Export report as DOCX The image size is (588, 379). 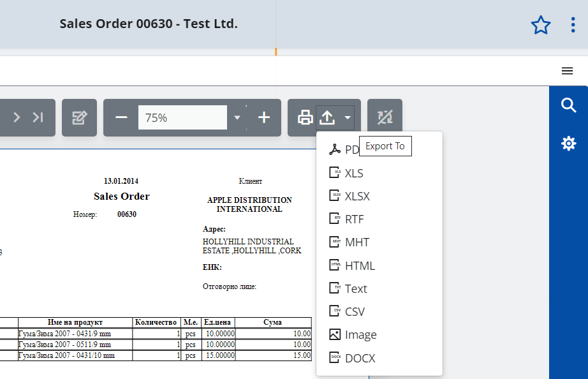point(379,358)
